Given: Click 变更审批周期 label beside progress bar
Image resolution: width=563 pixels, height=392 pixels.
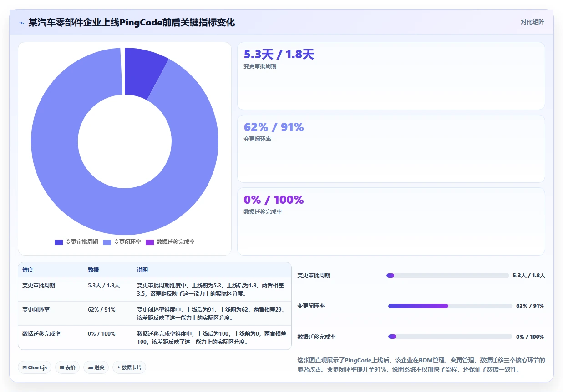Looking at the screenshot, I should (314, 276).
